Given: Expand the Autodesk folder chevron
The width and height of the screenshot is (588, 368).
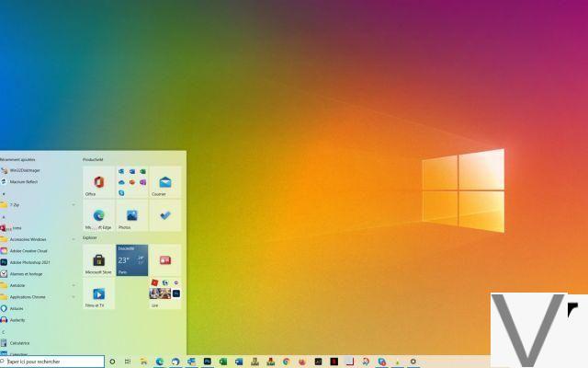Looking at the screenshot, I should tap(73, 285).
